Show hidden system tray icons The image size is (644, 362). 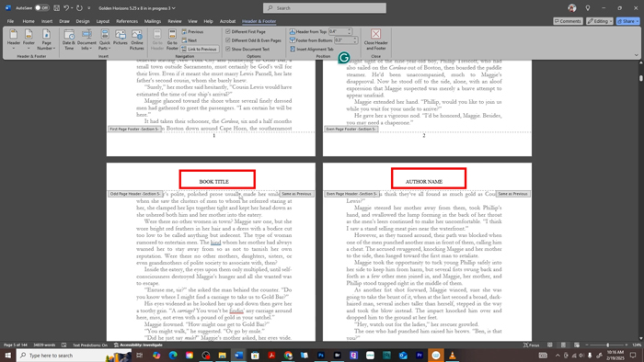[558, 356]
